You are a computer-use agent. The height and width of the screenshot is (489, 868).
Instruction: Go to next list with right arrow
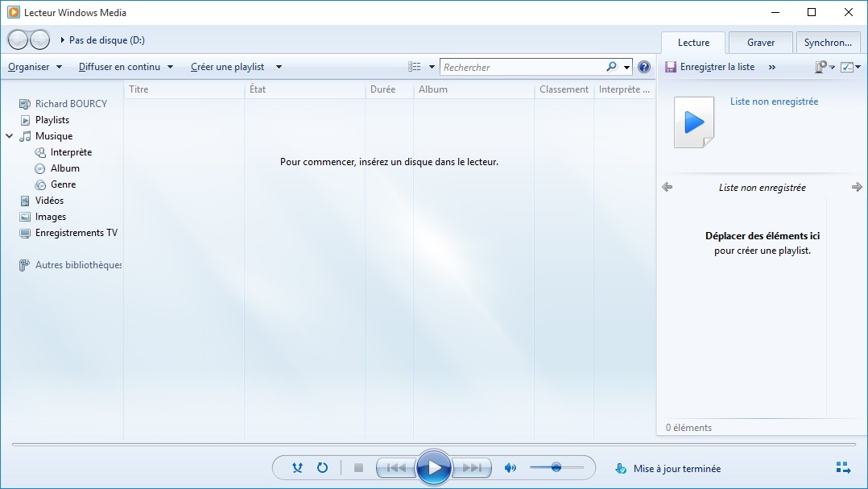pos(857,187)
